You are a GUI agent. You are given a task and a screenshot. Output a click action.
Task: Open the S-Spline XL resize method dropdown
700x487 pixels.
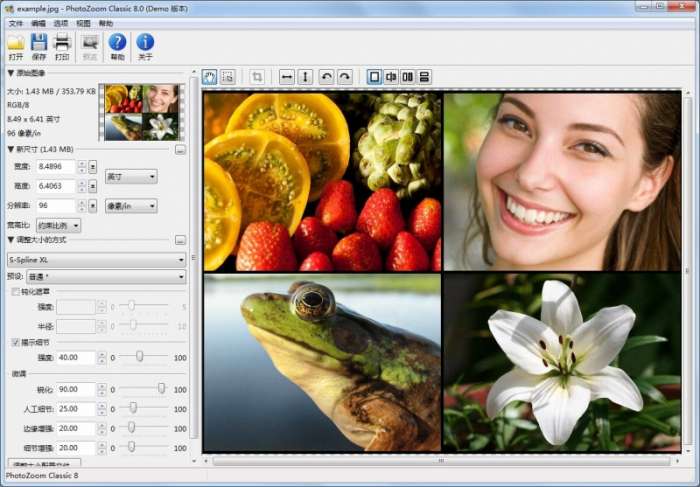(97, 260)
